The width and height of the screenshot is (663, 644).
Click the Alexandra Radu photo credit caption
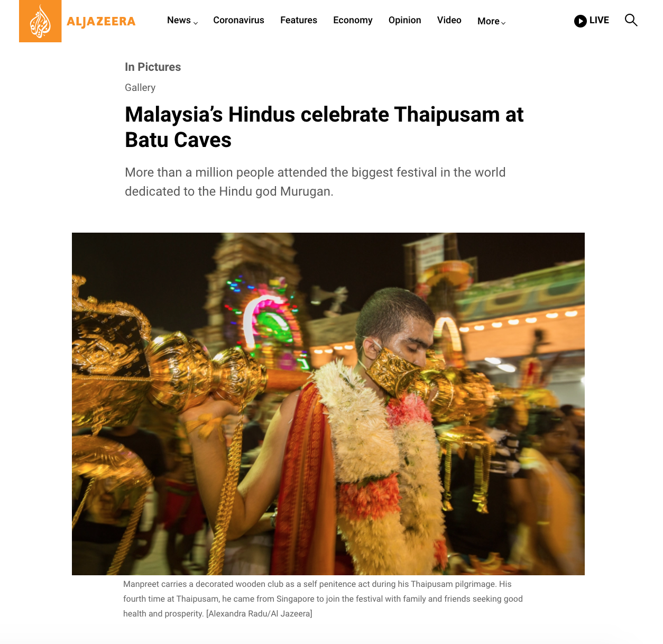tap(260, 614)
